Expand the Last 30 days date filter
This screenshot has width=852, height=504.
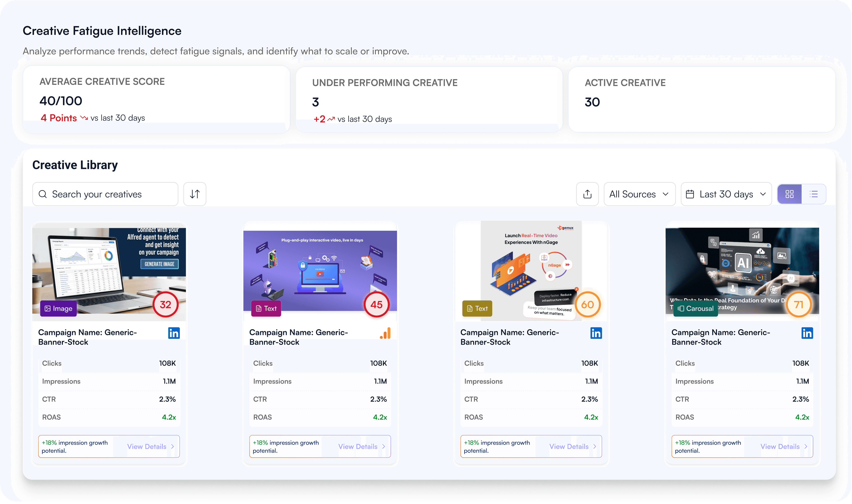[726, 194]
